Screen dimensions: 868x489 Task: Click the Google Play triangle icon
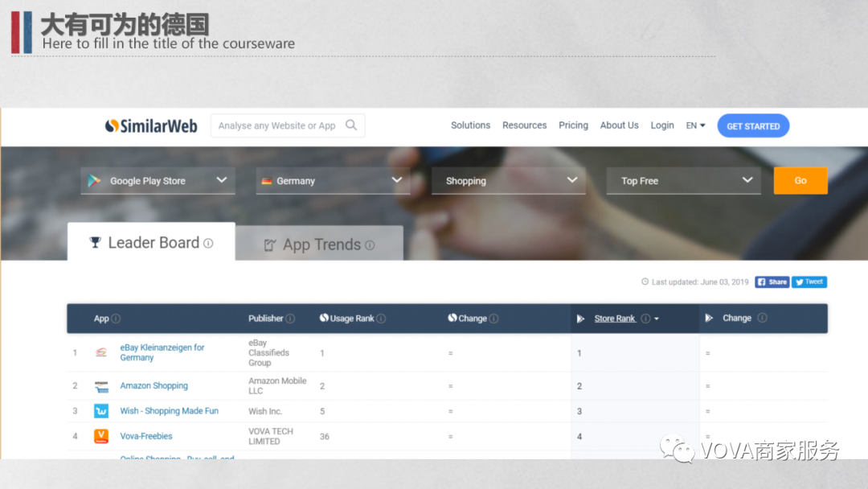(94, 180)
